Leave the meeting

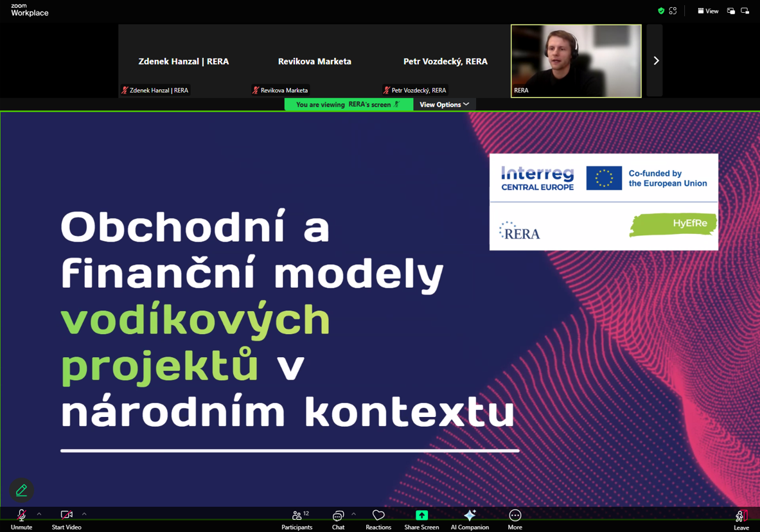[x=741, y=519]
